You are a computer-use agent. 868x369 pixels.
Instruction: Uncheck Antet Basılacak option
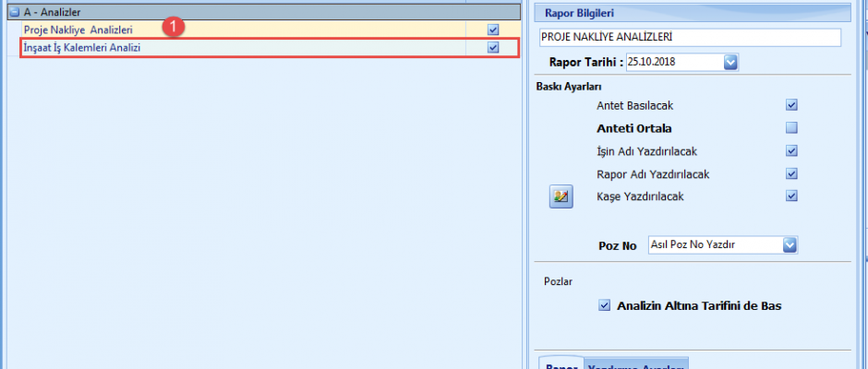coord(791,105)
